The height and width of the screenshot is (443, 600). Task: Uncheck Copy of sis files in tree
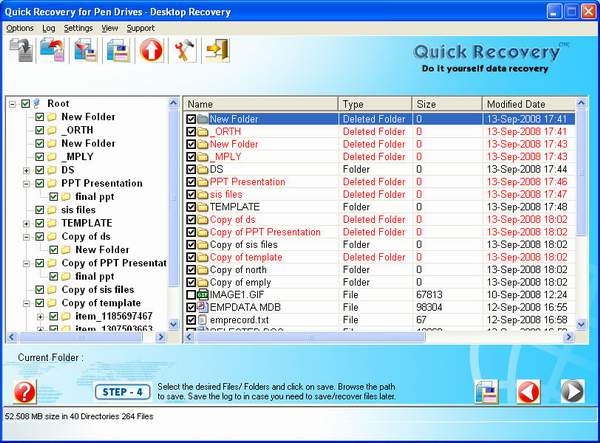pos(39,290)
